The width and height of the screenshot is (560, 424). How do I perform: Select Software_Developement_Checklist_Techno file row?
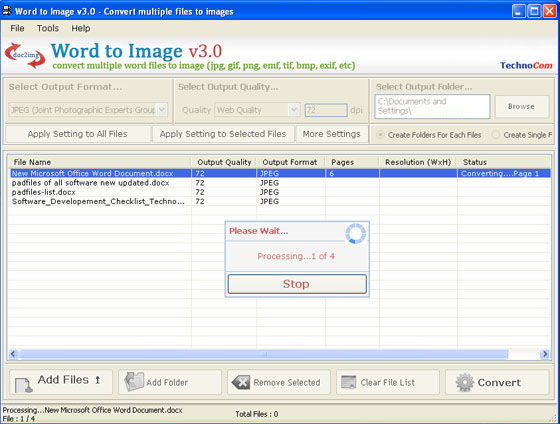[280, 201]
